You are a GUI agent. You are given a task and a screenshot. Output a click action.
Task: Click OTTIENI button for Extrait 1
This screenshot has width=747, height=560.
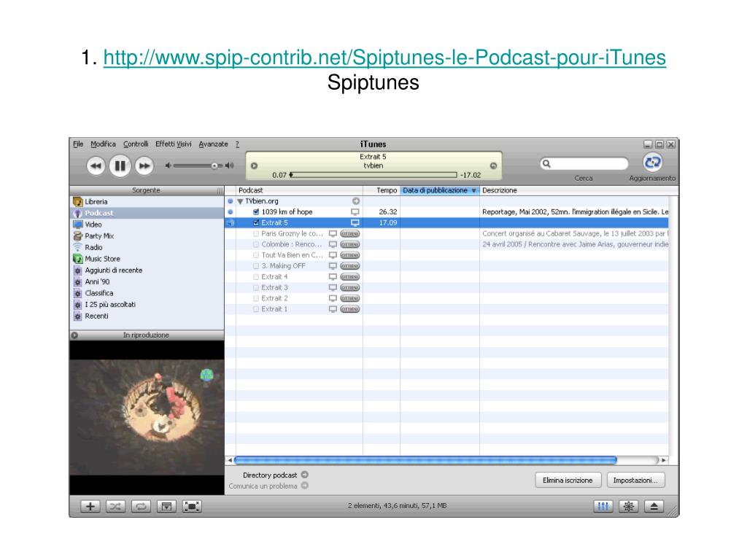tap(349, 309)
